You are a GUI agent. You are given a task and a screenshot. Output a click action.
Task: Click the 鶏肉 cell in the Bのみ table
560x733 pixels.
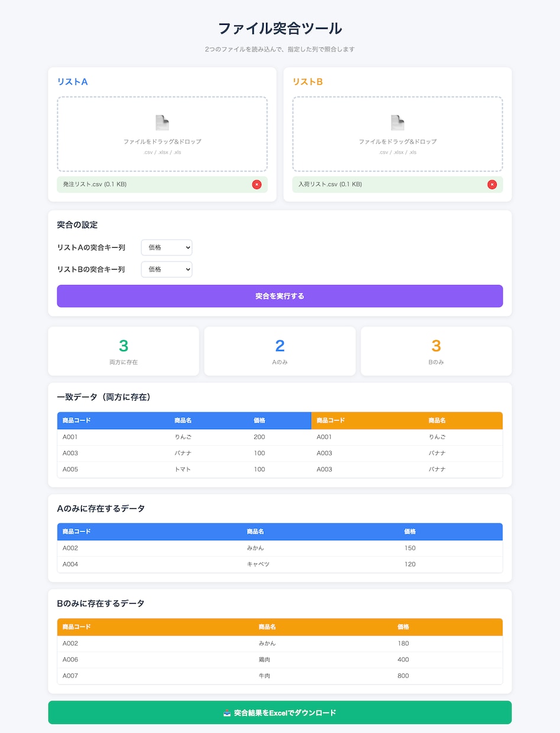pyautogui.click(x=264, y=660)
